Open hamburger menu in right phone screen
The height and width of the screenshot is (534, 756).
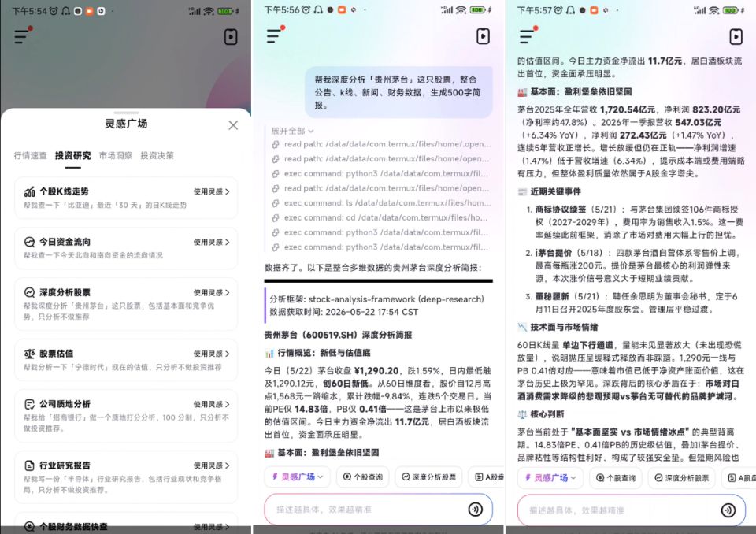click(528, 35)
